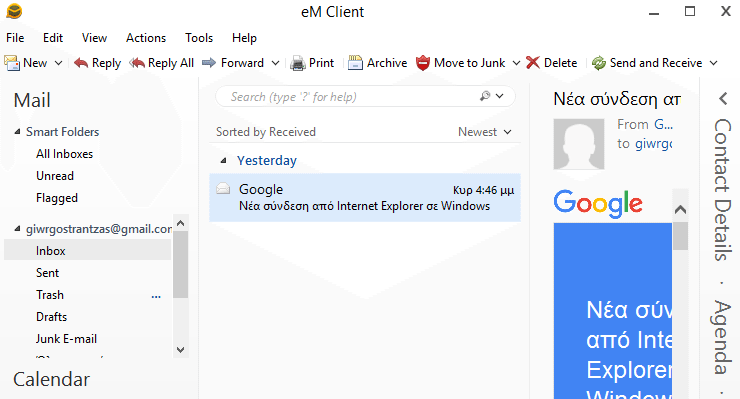Expand the sidebar with the left chevron
The image size is (740, 399).
click(723, 99)
